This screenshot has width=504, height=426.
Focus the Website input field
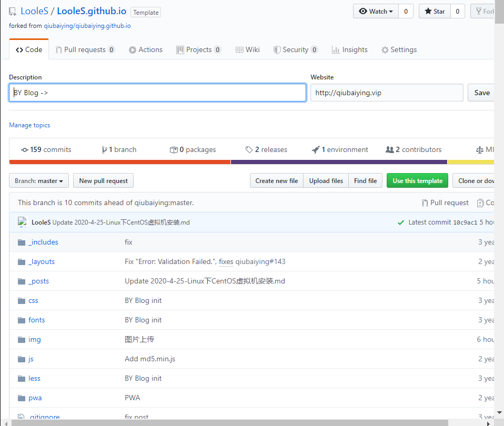coord(387,93)
